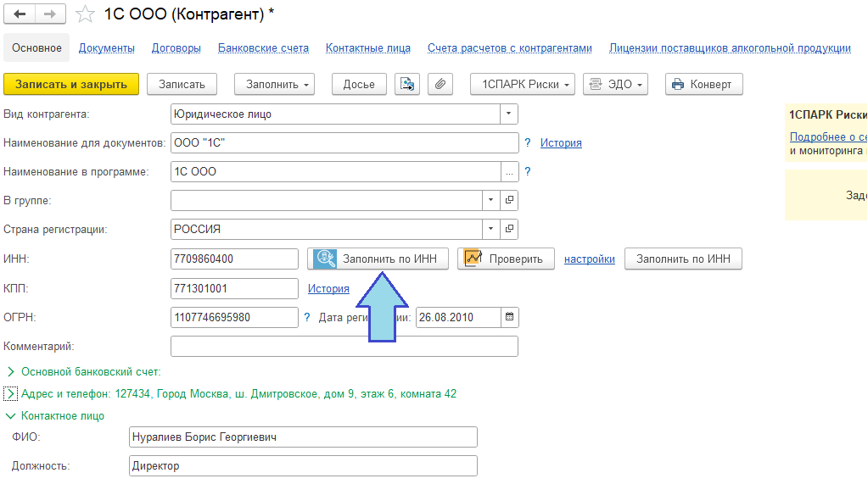Open the Подробнее link in 1СПАРК Риски panel
This screenshot has height=484, width=868.
(828, 136)
